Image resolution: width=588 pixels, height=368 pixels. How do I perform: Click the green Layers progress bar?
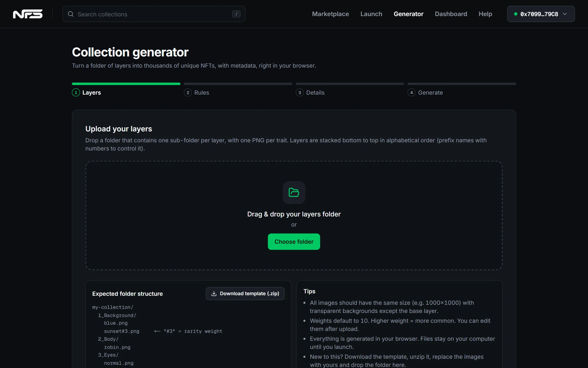click(x=126, y=84)
